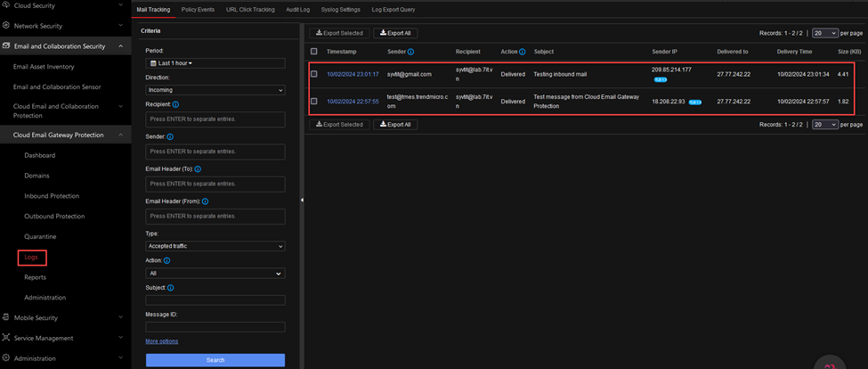The width and height of the screenshot is (868, 369).
Task: Go to the Syslog Settings tab
Action: 340,10
